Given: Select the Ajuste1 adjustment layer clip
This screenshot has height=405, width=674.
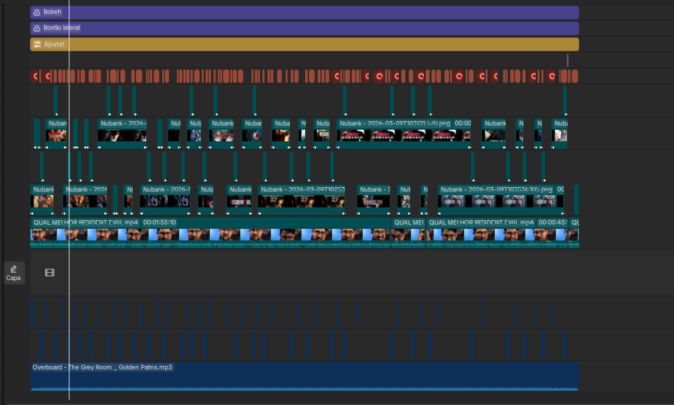Looking at the screenshot, I should click(x=300, y=44).
